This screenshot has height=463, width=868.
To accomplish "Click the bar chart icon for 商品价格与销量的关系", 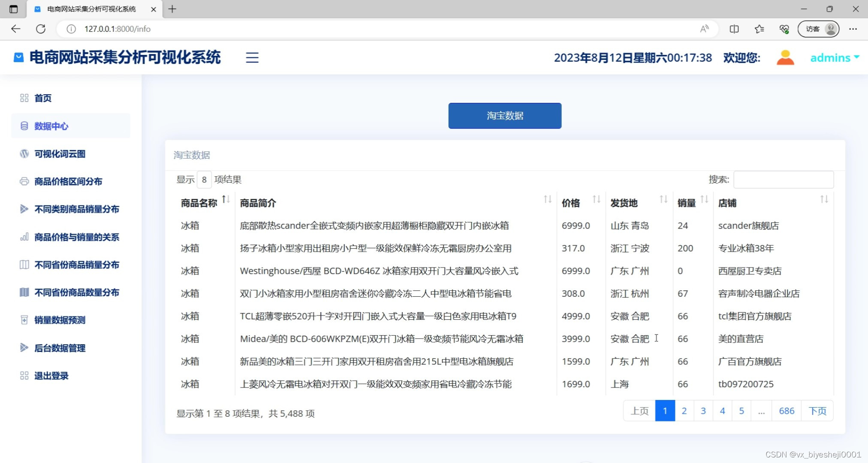I will pyautogui.click(x=24, y=237).
